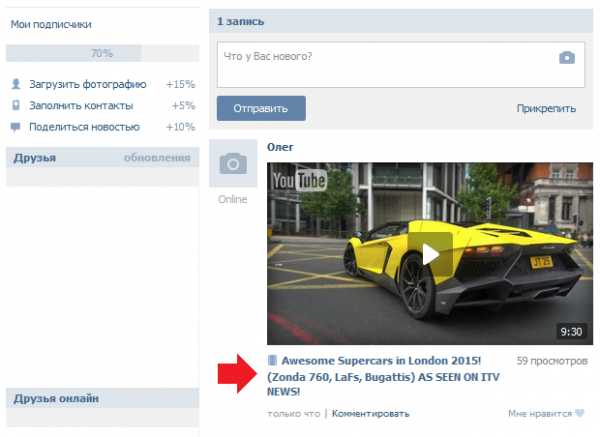
Task: Open the Друзья онлайн section header
Action: [56, 398]
